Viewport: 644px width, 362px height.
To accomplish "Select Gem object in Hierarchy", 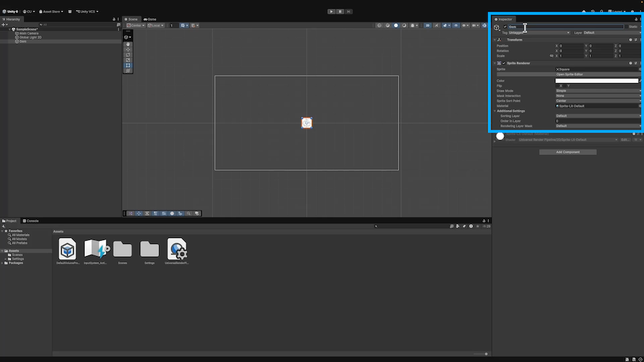I will click(23, 42).
